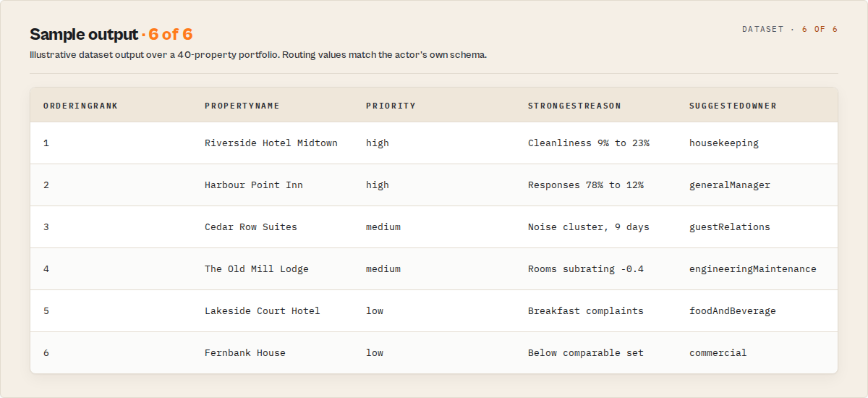Click ordering rank 6 cell
Screen dimensions: 868x398
(46, 353)
